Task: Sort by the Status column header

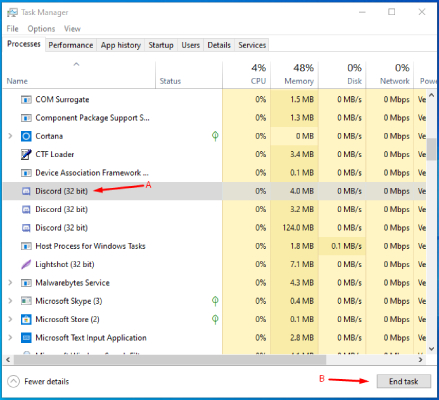Action: click(x=189, y=75)
